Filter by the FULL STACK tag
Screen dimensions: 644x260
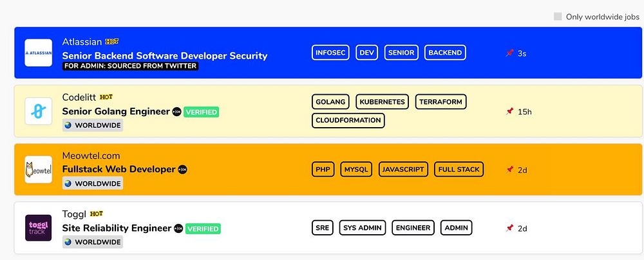(459, 170)
